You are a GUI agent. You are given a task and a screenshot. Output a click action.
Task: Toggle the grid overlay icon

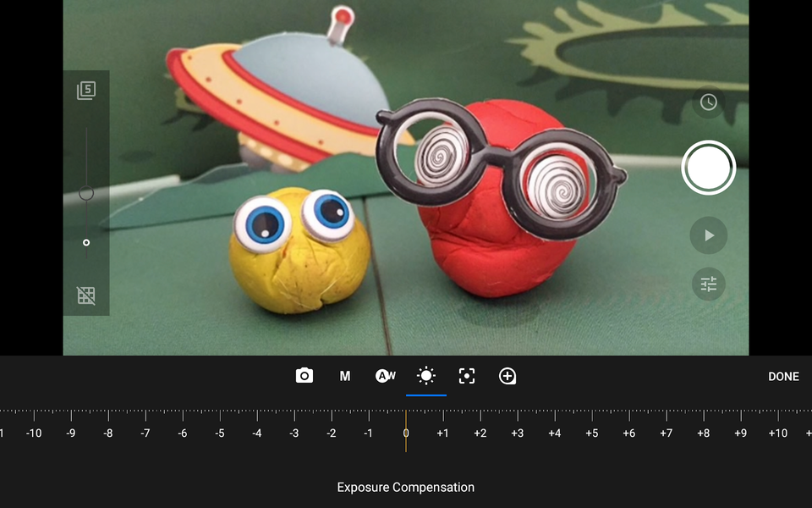pyautogui.click(x=86, y=295)
